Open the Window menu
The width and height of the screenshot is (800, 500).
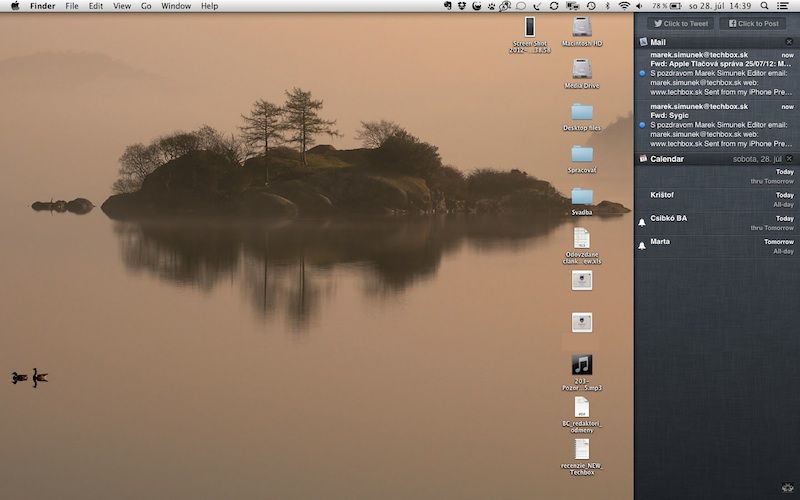176,6
